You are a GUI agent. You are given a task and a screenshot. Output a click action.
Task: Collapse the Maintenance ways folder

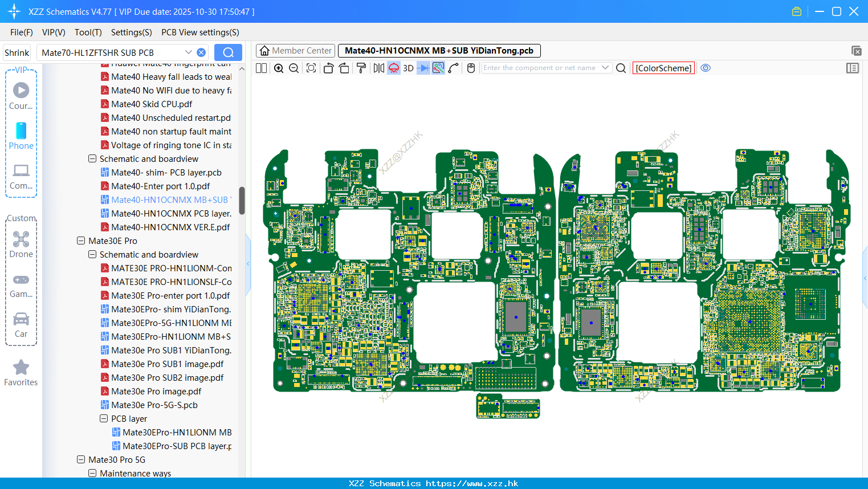click(x=92, y=474)
